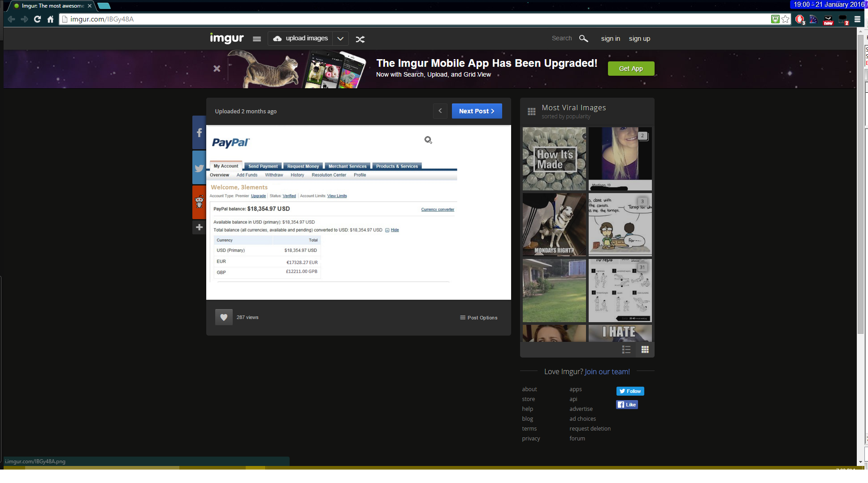
Task: Switch sidebar to grid view
Action: point(645,349)
